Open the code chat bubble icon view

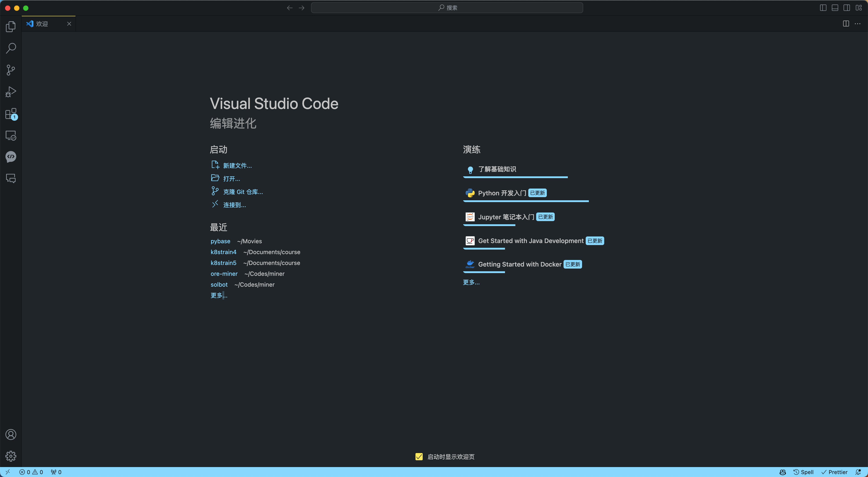[x=11, y=157]
